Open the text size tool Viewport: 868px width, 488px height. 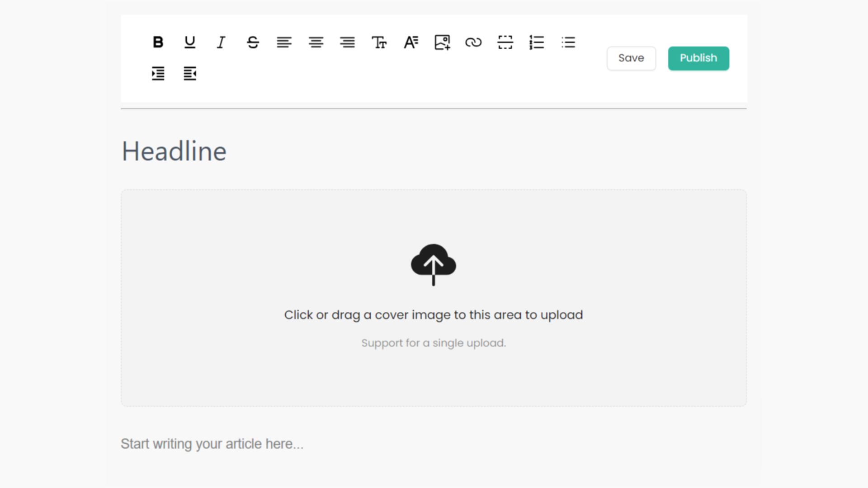(379, 42)
